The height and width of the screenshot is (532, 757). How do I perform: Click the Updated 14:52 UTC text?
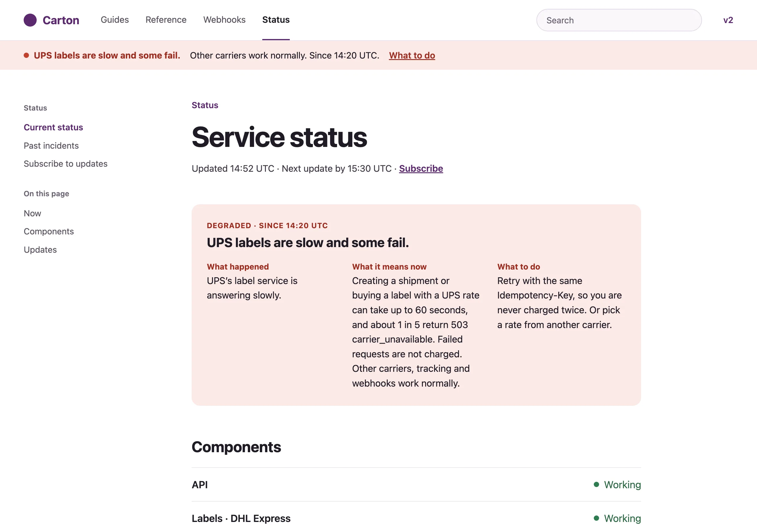pyautogui.click(x=233, y=168)
